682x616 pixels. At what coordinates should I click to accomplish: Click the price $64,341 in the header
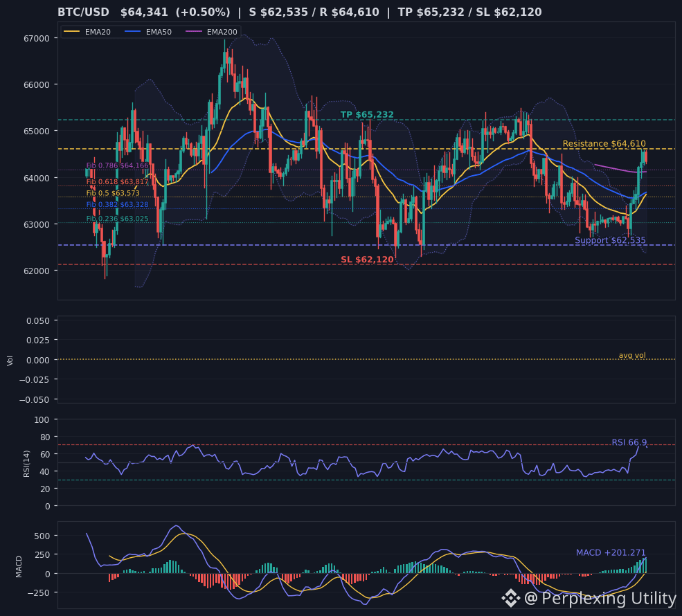coord(144,12)
